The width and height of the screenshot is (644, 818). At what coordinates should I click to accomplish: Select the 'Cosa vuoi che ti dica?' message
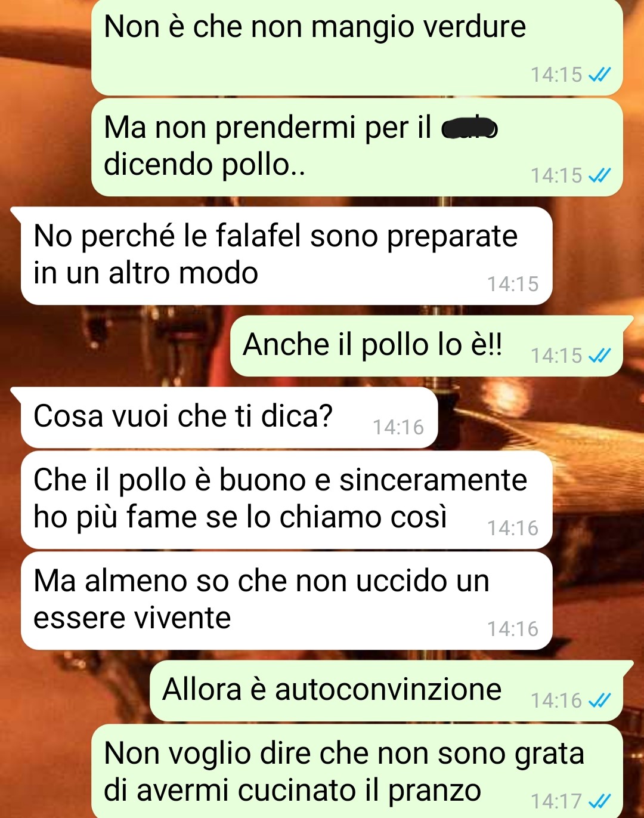pos(229,418)
